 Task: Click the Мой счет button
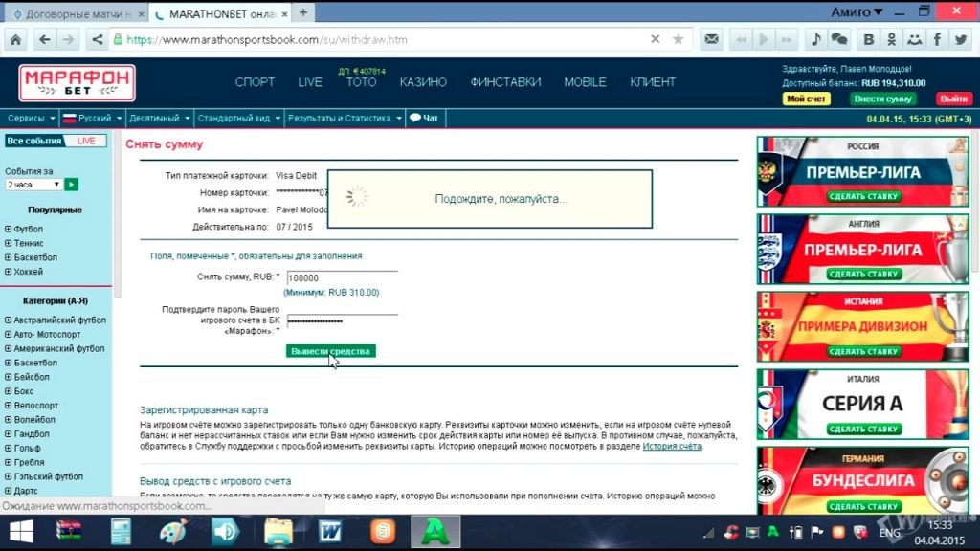coord(806,99)
